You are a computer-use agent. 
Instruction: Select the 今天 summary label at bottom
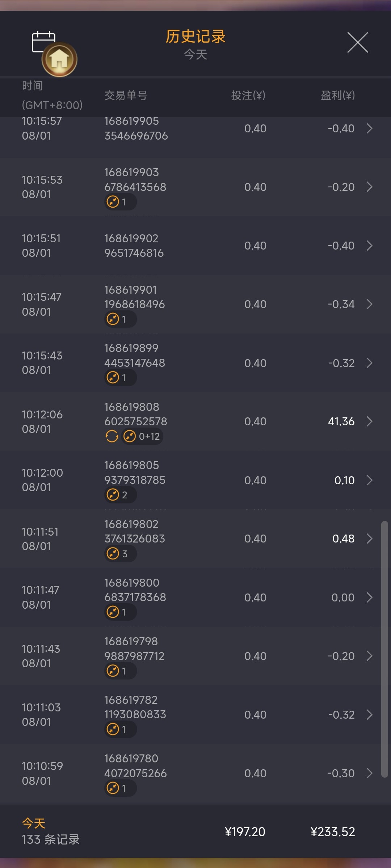(x=34, y=824)
